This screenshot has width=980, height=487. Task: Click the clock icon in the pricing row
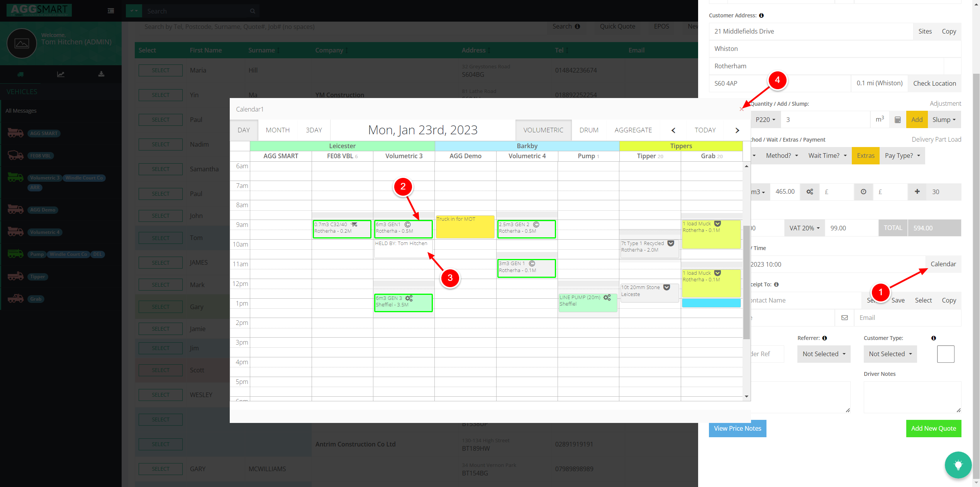(863, 192)
